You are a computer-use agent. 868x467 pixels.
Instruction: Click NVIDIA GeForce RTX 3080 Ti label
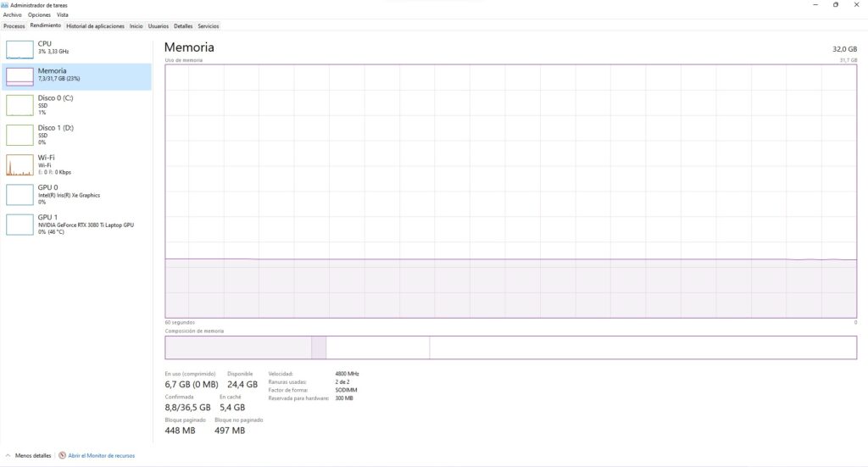coord(86,225)
